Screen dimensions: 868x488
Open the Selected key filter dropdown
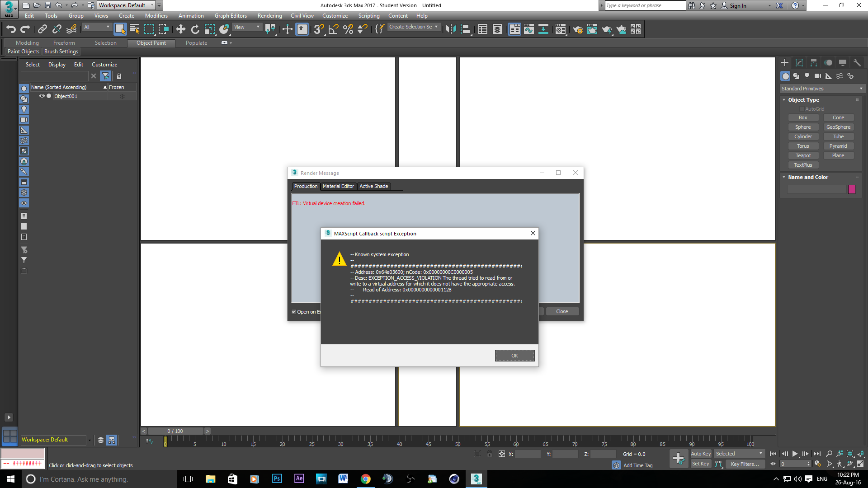click(x=739, y=454)
